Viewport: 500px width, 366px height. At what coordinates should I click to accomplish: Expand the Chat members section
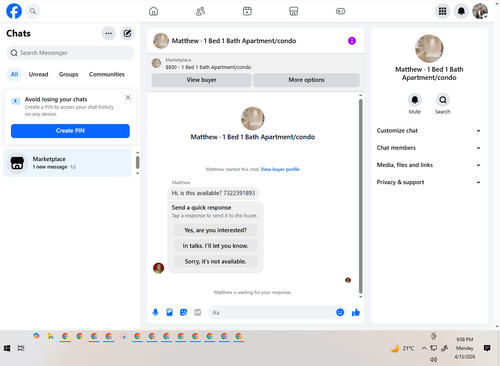click(429, 148)
